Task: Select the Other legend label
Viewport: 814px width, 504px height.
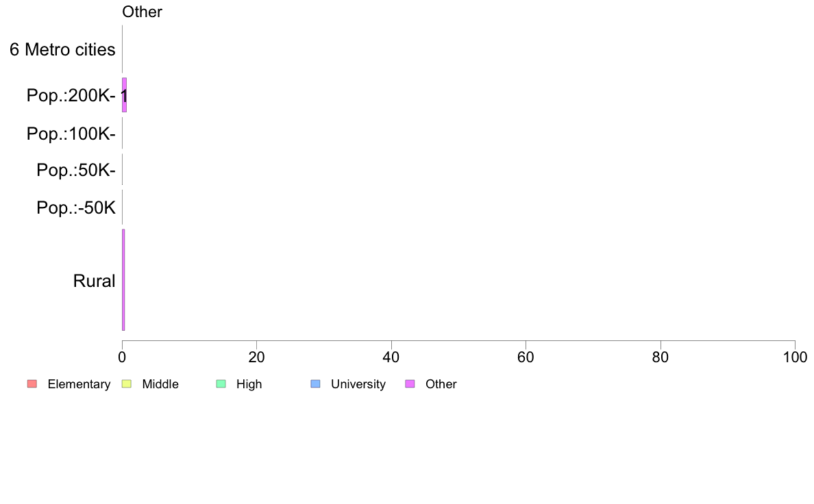Action: (441, 384)
